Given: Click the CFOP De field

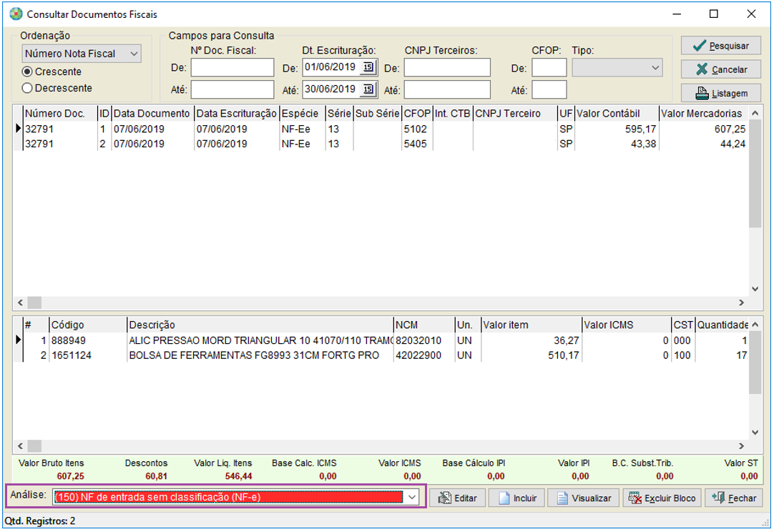Looking at the screenshot, I should [549, 68].
